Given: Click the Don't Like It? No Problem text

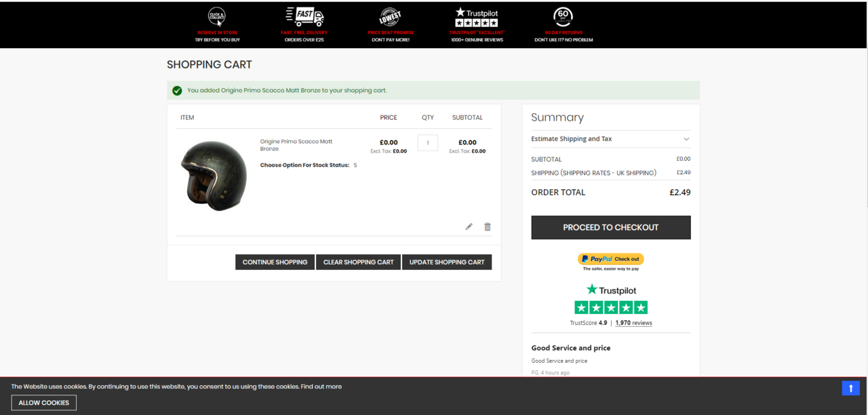Looking at the screenshot, I should click(564, 40).
